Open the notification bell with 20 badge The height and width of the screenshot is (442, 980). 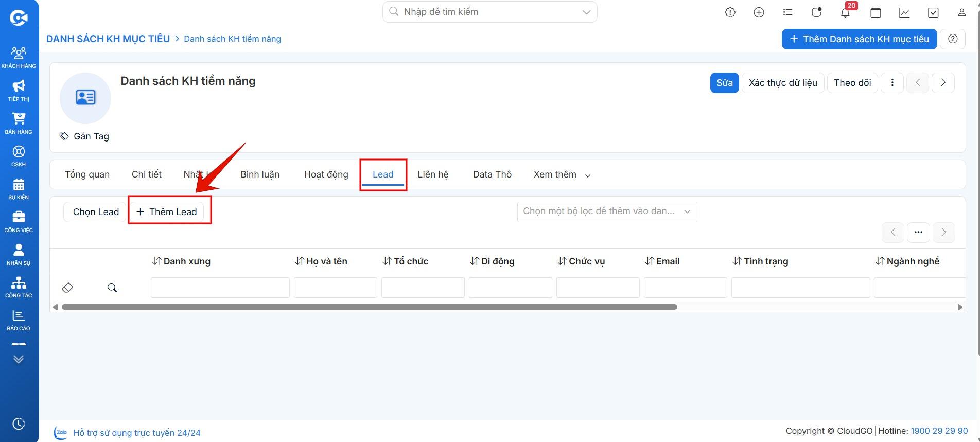click(845, 12)
